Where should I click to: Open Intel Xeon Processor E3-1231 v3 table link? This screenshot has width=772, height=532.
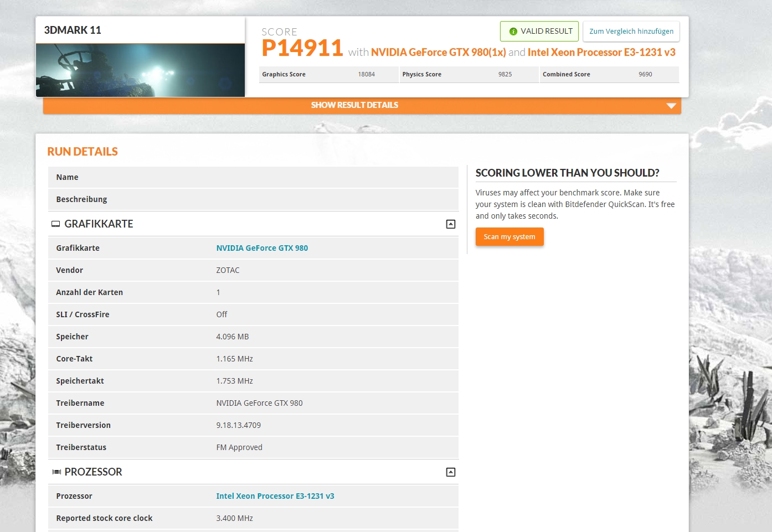[x=275, y=496]
